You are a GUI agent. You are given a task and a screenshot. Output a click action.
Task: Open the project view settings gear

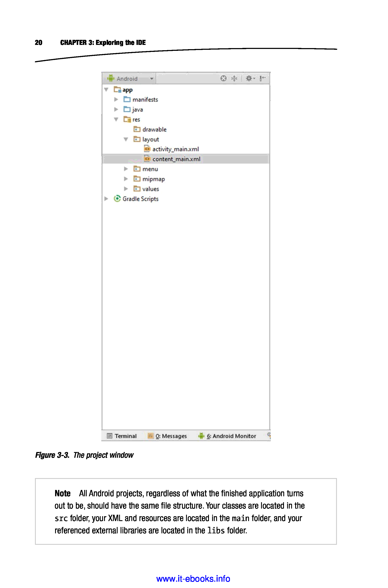pyautogui.click(x=249, y=78)
